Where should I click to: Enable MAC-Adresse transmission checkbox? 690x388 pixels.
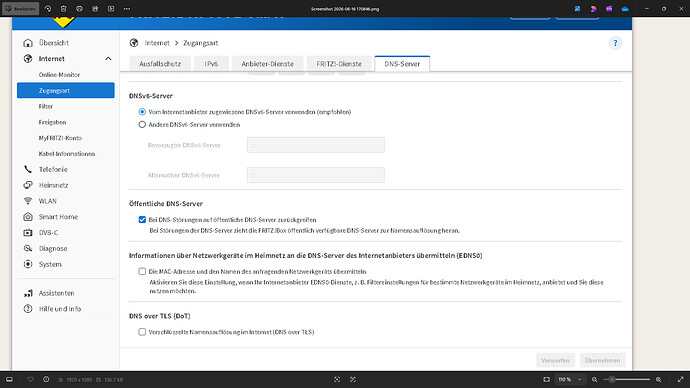point(142,271)
